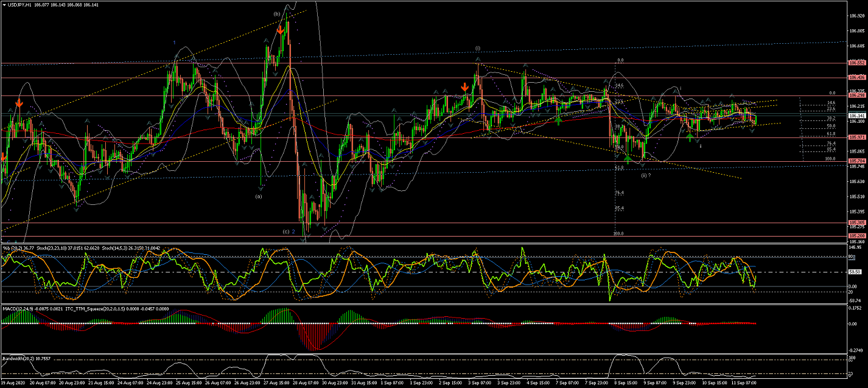This screenshot has width=868, height=388.
Task: Click the 19 Aug 2020 date label
Action: (13, 384)
